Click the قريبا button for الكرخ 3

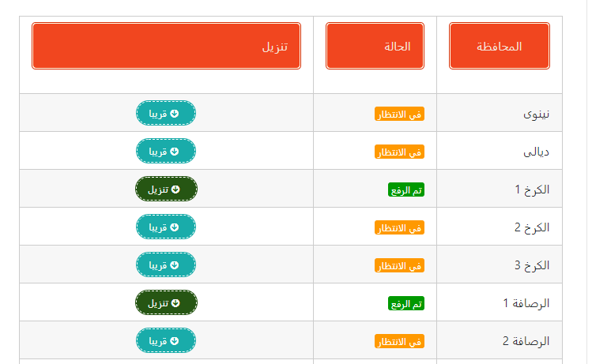point(166,265)
